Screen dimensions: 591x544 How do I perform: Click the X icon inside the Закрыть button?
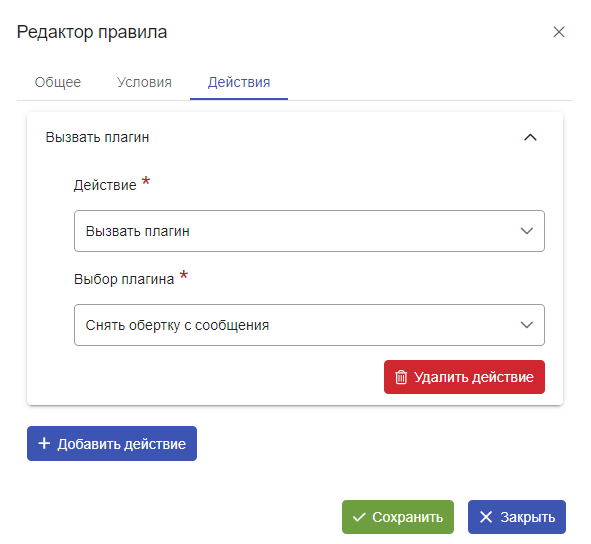coord(486,517)
